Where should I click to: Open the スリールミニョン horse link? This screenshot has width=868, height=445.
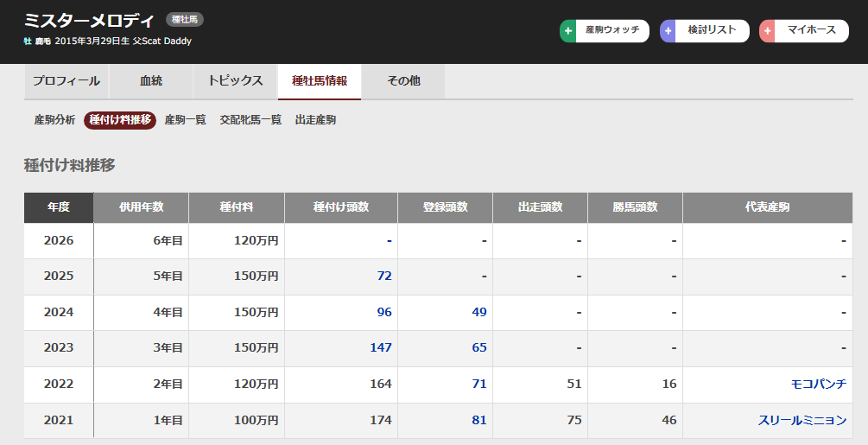[802, 420]
